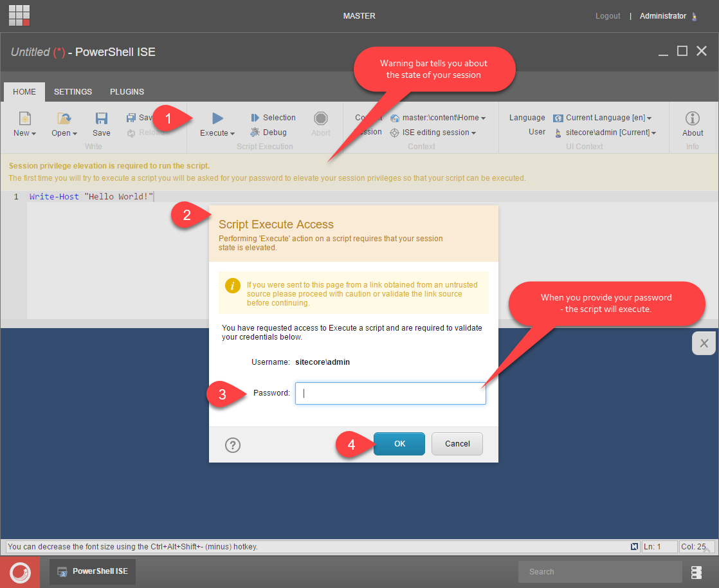719x588 pixels.
Task: Expand the New script dropdown
Action: pos(25,133)
